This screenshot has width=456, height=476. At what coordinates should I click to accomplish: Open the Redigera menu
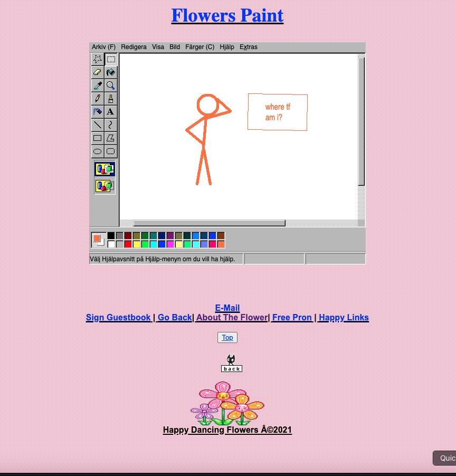(x=134, y=47)
